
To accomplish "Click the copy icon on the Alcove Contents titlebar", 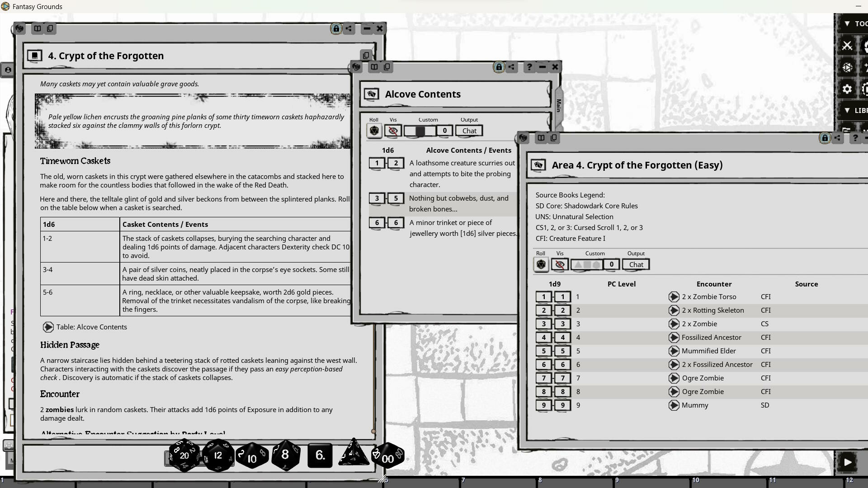I will [387, 67].
